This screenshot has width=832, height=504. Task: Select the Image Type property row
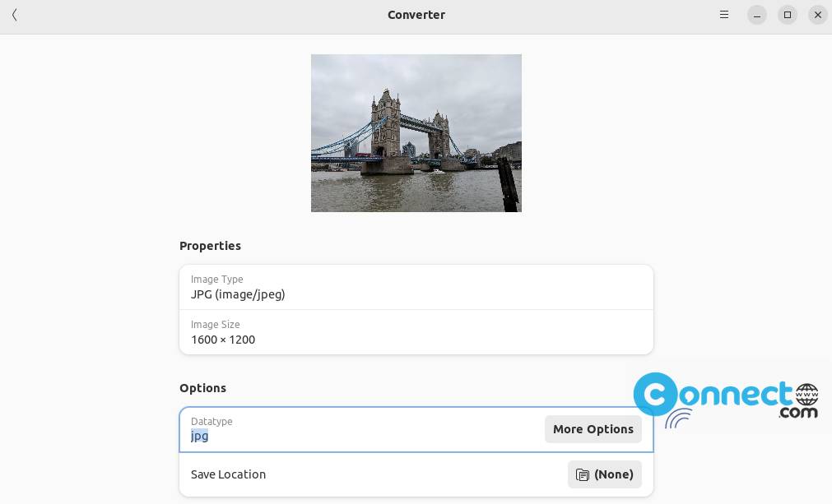point(416,287)
